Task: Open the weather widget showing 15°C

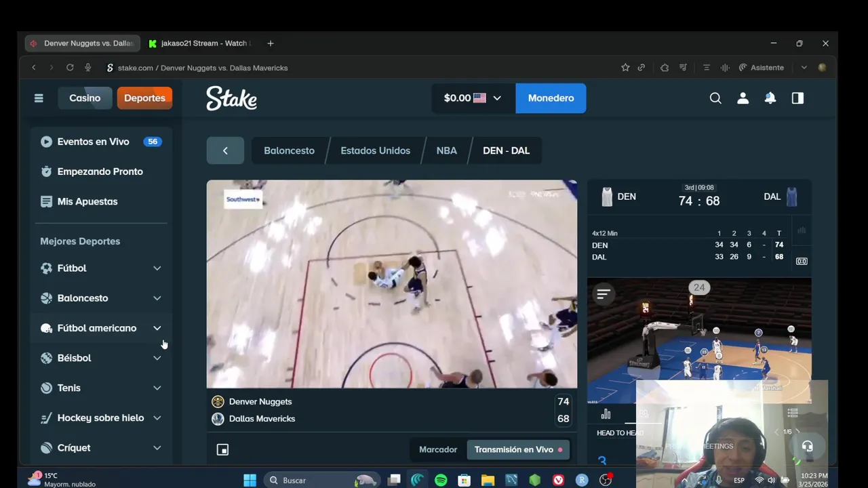Action: tap(61, 479)
